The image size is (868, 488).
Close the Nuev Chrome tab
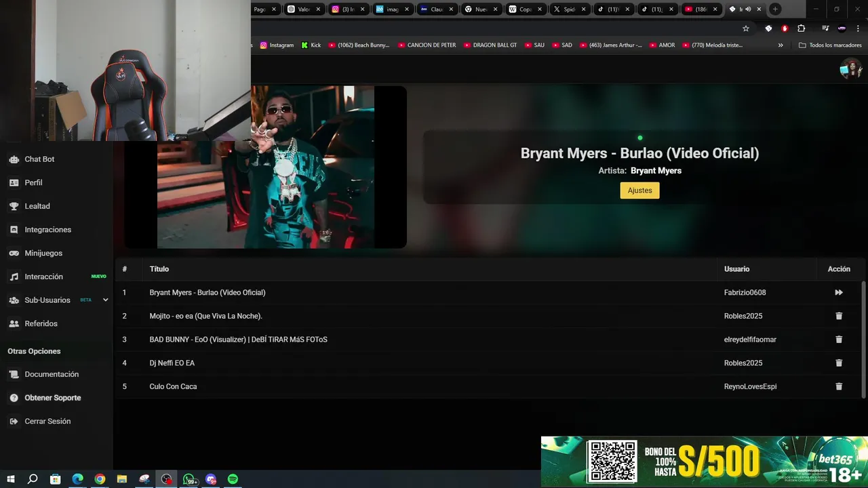pos(496,9)
